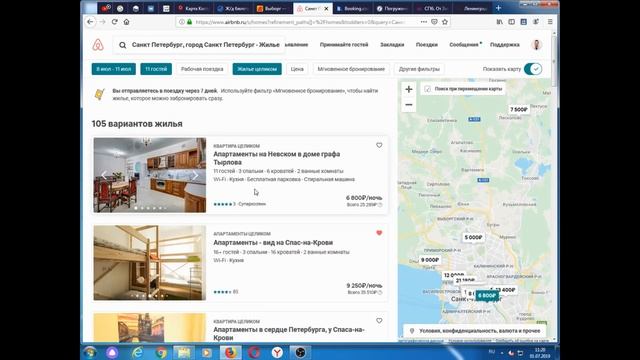Screen dimensions: 640x360
Task: Click the airbnb.ru URL address bar
Action: [300, 22]
